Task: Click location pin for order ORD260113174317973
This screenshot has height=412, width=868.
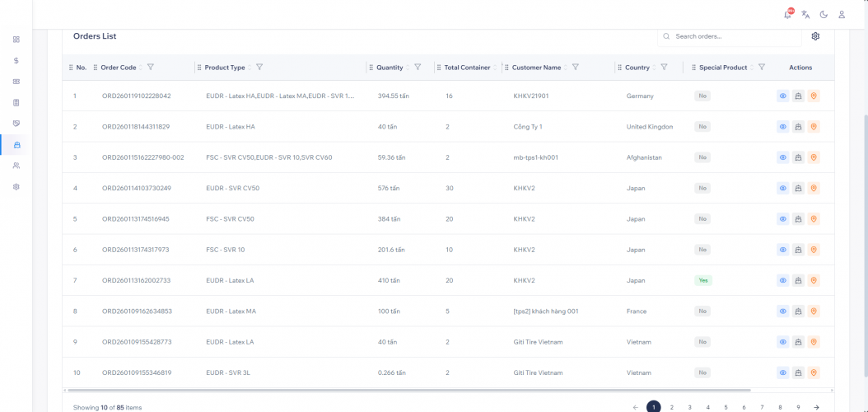Action: [x=813, y=250]
